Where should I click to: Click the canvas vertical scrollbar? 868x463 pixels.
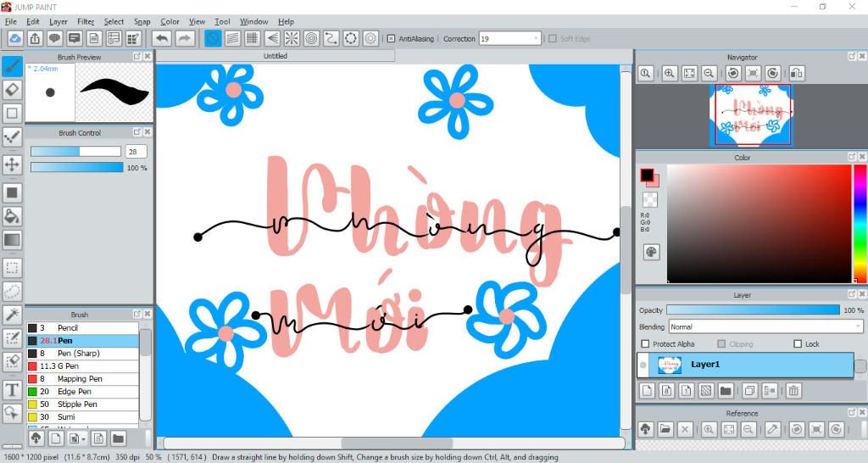tap(625, 249)
